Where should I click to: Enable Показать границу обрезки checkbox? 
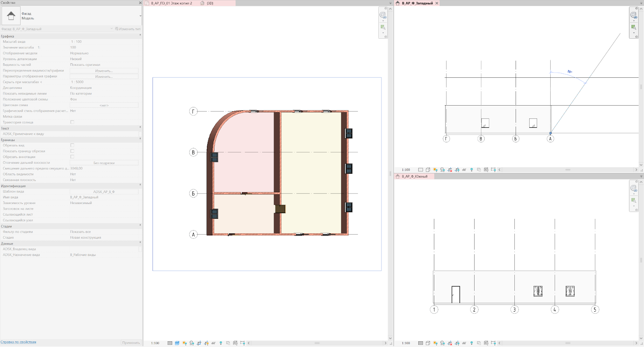(x=72, y=151)
